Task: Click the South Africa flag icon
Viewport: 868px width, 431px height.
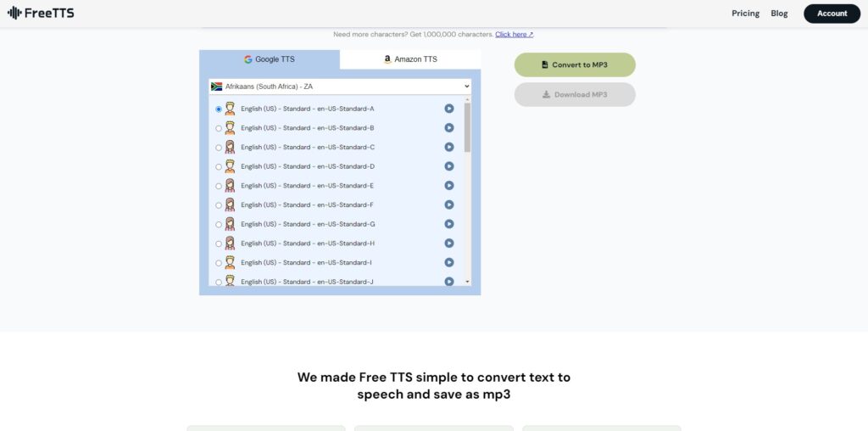Action: pos(216,87)
